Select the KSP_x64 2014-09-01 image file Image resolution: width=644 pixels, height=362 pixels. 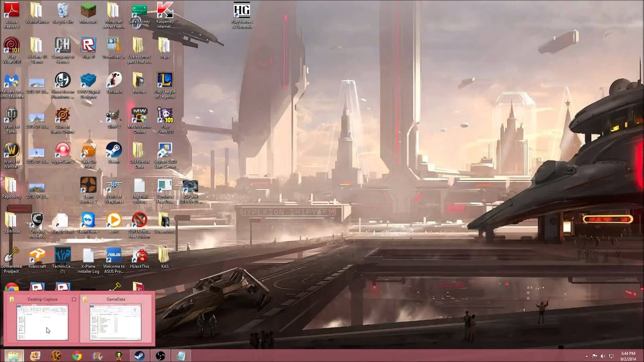[x=190, y=191]
